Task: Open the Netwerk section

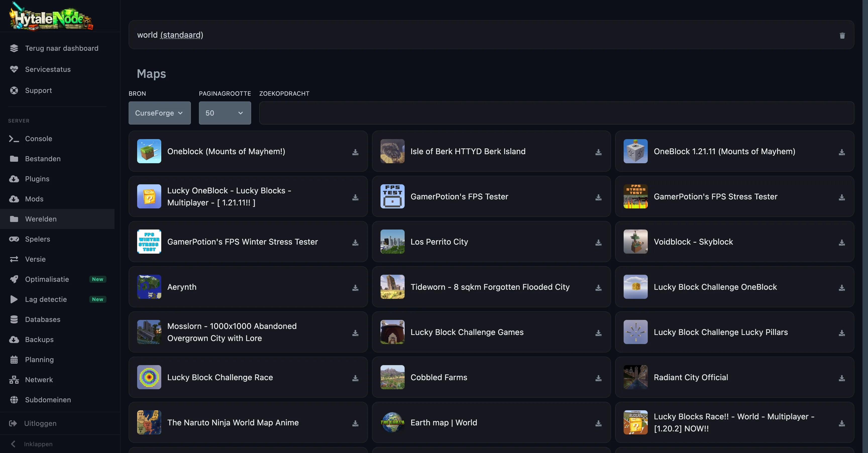Action: (57, 380)
